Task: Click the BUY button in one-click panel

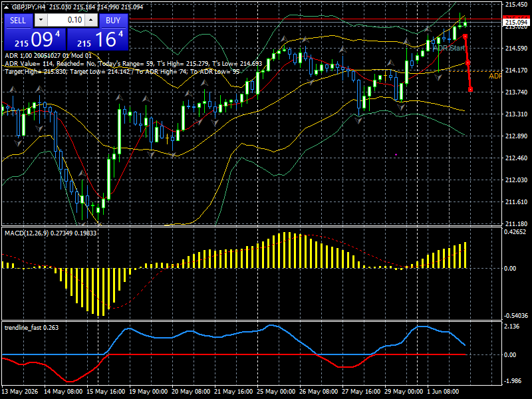Action: 113,21
